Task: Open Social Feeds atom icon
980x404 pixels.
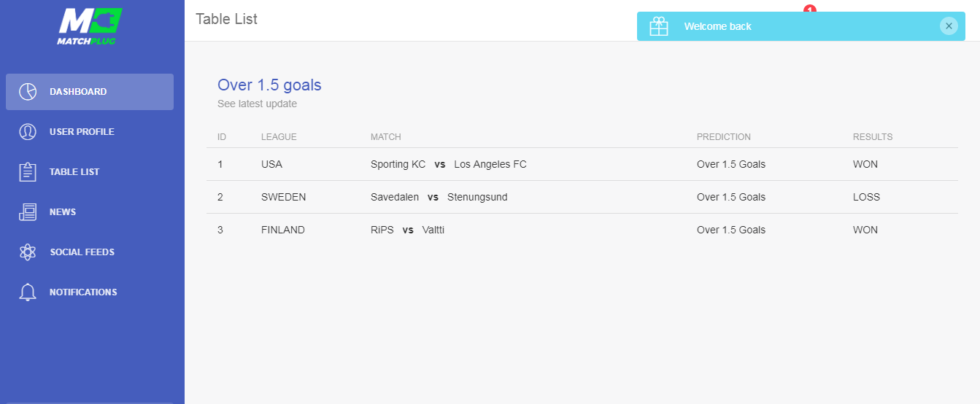Action: 28,252
